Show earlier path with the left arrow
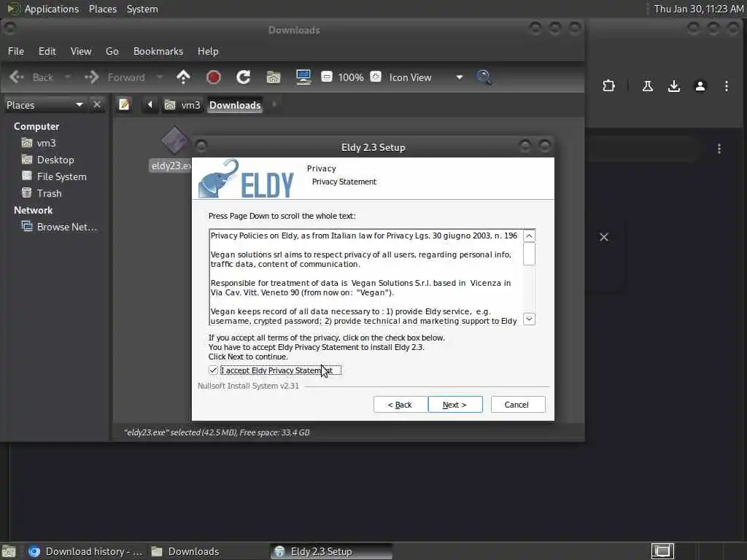 tap(150, 105)
